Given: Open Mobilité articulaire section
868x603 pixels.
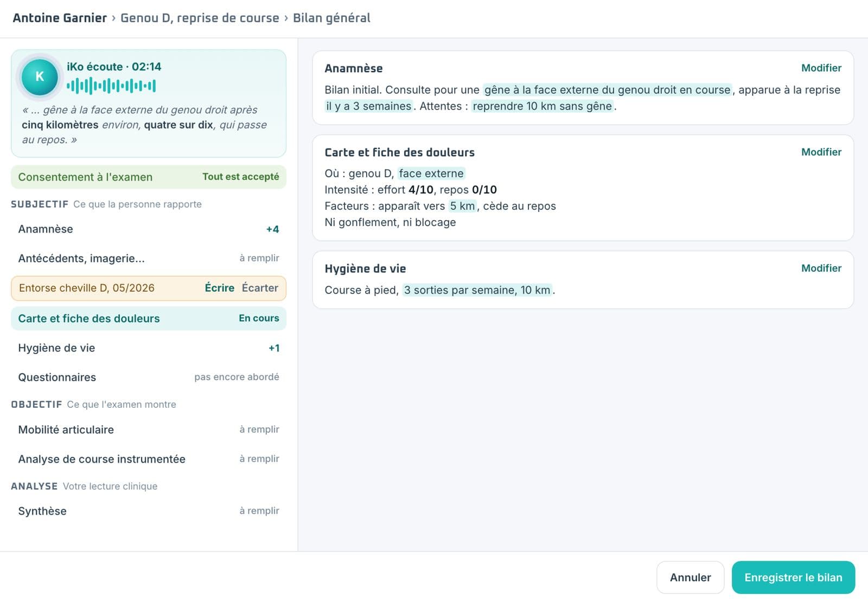Looking at the screenshot, I should point(149,429).
